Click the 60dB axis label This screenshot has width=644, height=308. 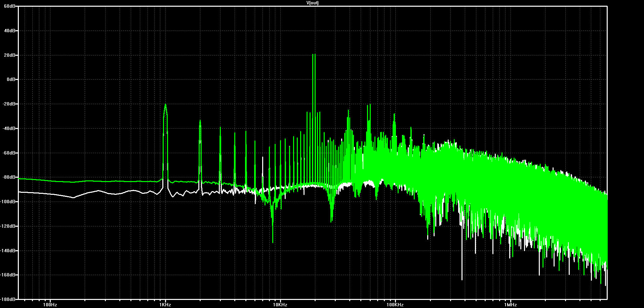point(10,6)
